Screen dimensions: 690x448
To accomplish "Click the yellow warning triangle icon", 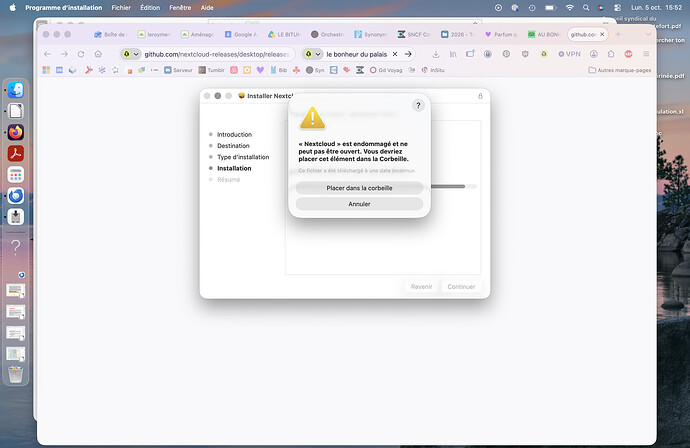I will click(312, 118).
